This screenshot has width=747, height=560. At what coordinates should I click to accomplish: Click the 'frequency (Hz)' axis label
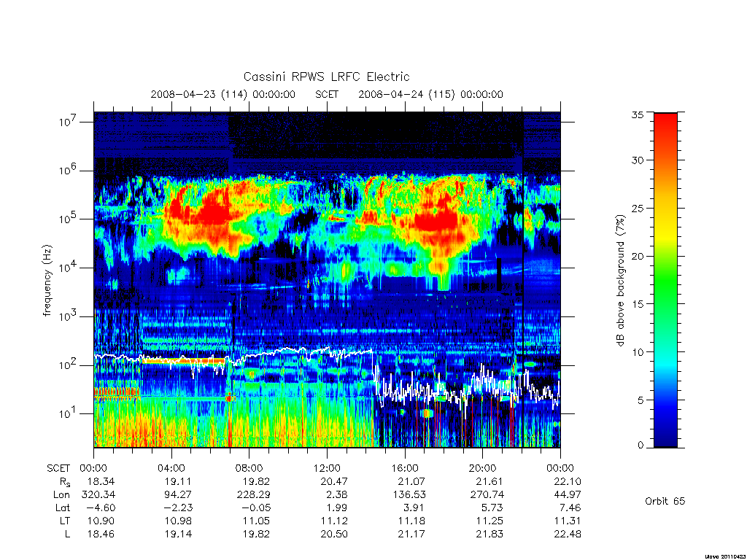(x=47, y=281)
